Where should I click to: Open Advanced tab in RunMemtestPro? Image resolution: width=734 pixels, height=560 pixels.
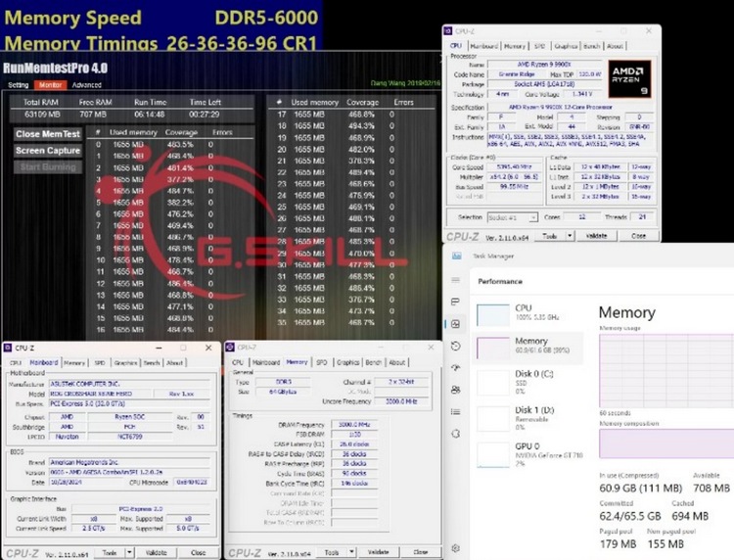click(x=86, y=85)
